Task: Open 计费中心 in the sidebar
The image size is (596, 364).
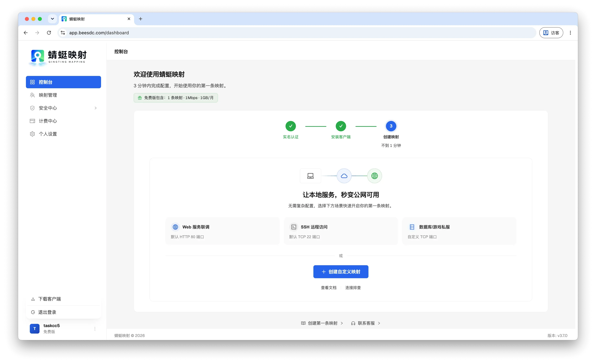Action: coord(63,121)
